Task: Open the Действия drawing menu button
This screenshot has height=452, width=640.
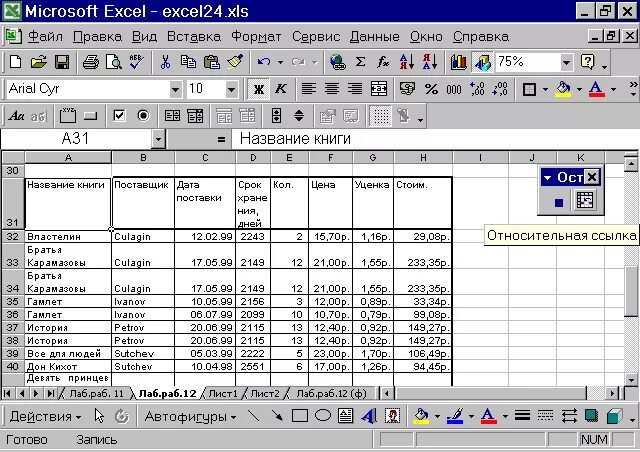Action: point(45,416)
